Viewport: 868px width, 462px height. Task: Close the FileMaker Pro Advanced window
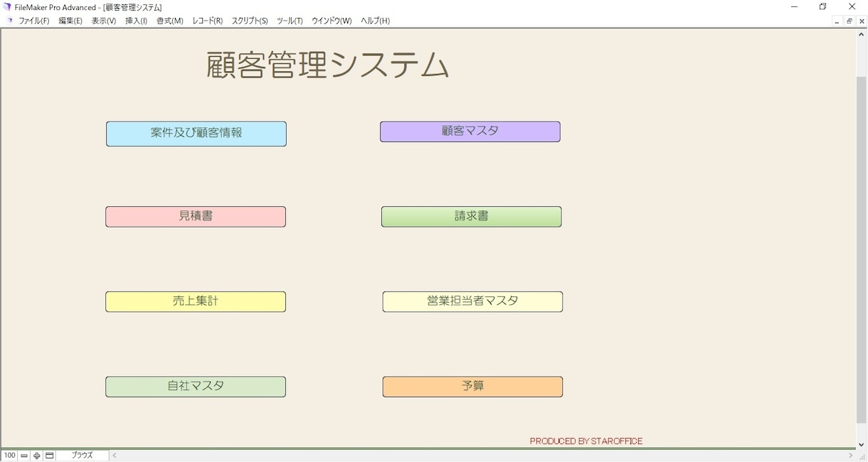pyautogui.click(x=852, y=7)
